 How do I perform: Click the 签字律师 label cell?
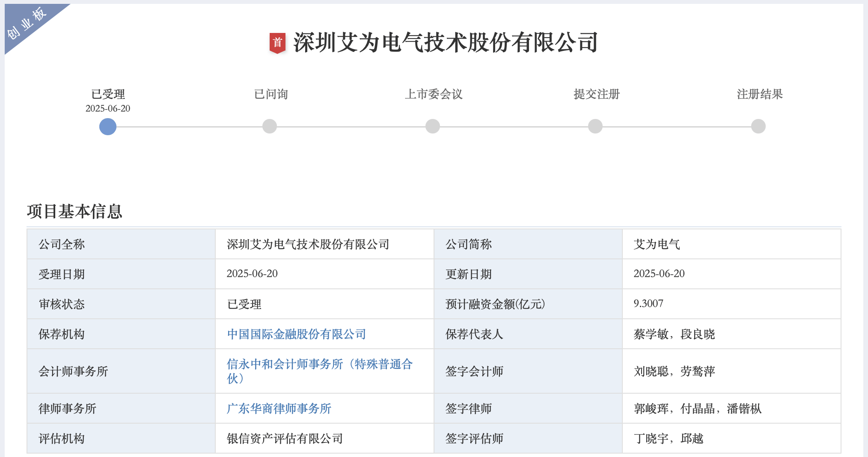tap(528, 408)
